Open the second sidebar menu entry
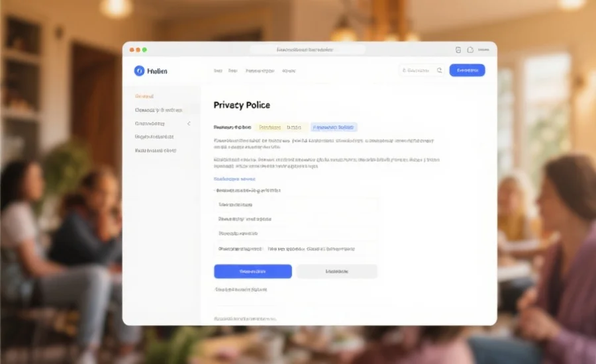This screenshot has height=364, width=596. pos(158,110)
